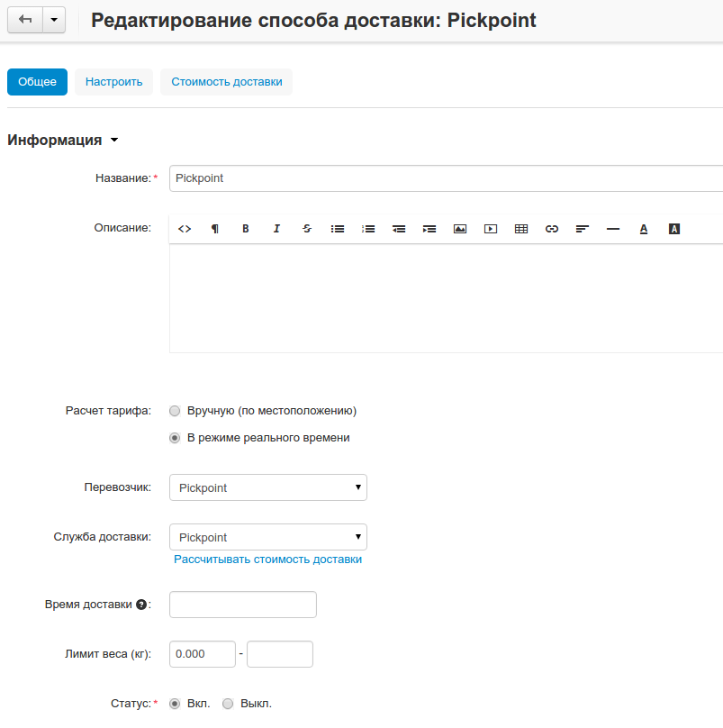
Task: Open the Стоимость доставки tab
Action: tap(227, 82)
